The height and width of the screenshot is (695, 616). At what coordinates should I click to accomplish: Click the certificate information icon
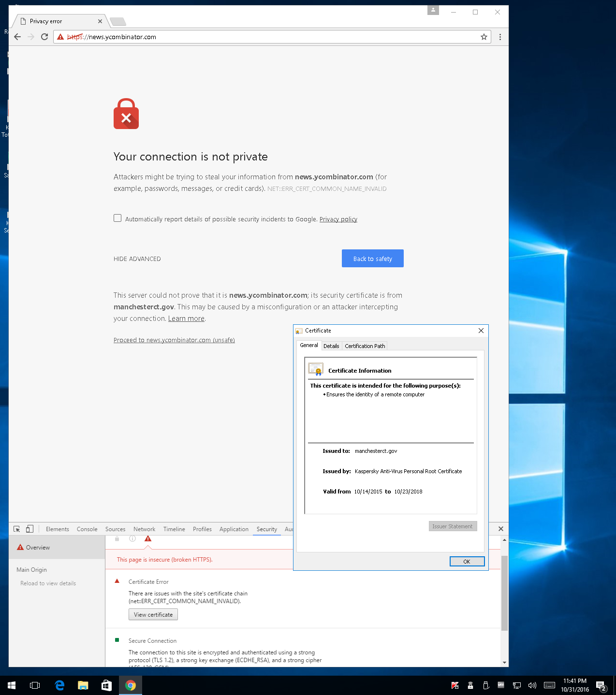pos(316,369)
